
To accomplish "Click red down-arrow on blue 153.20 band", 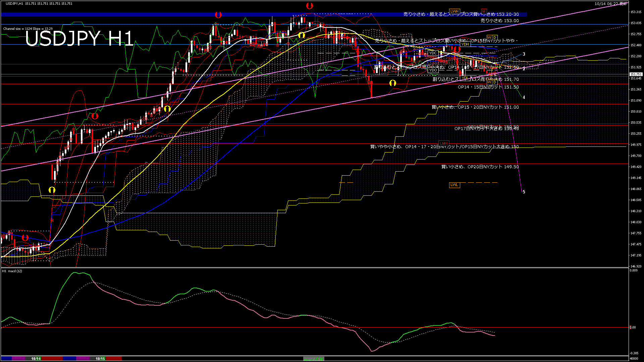I will pos(218,15).
